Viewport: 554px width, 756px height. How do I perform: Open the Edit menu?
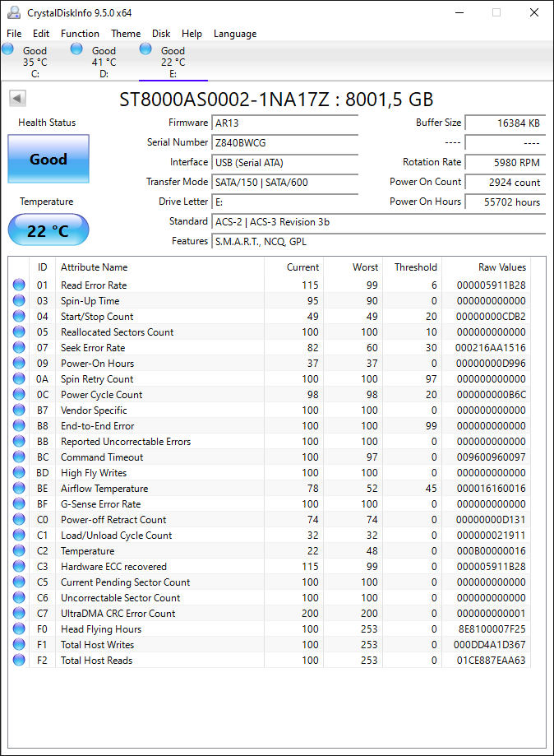click(41, 33)
